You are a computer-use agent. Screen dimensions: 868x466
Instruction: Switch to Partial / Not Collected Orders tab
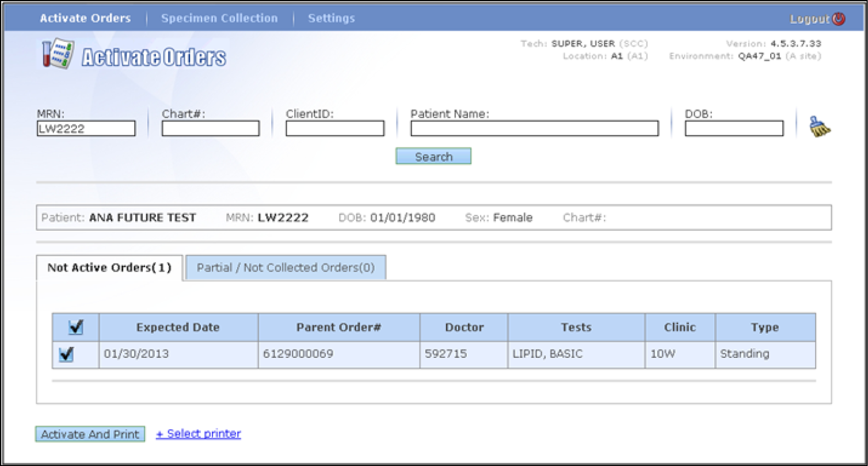pyautogui.click(x=285, y=268)
